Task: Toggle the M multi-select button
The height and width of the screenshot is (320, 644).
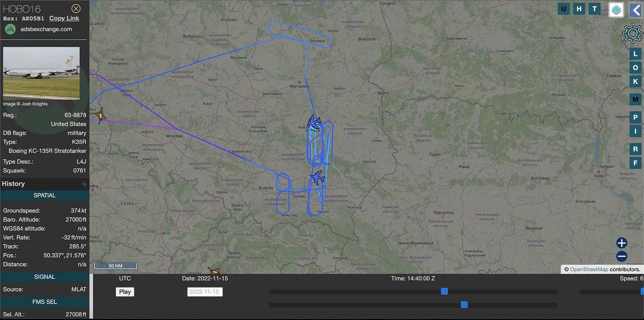Action: (636, 99)
